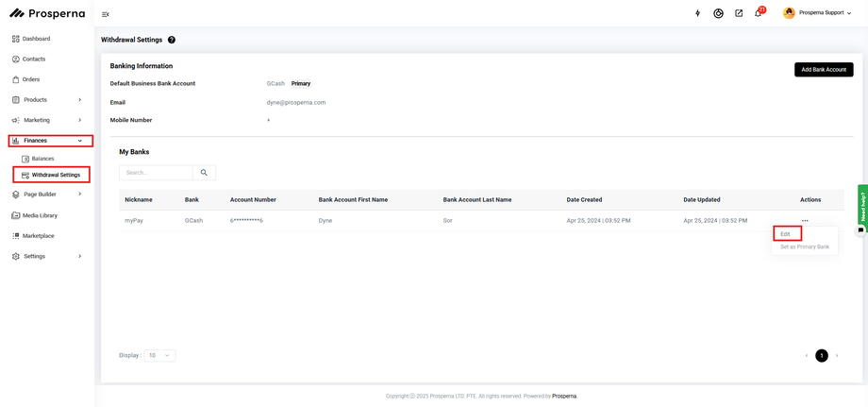Image resolution: width=868 pixels, height=407 pixels.
Task: Click the Contacts icon in the sidebar
Action: 15,59
